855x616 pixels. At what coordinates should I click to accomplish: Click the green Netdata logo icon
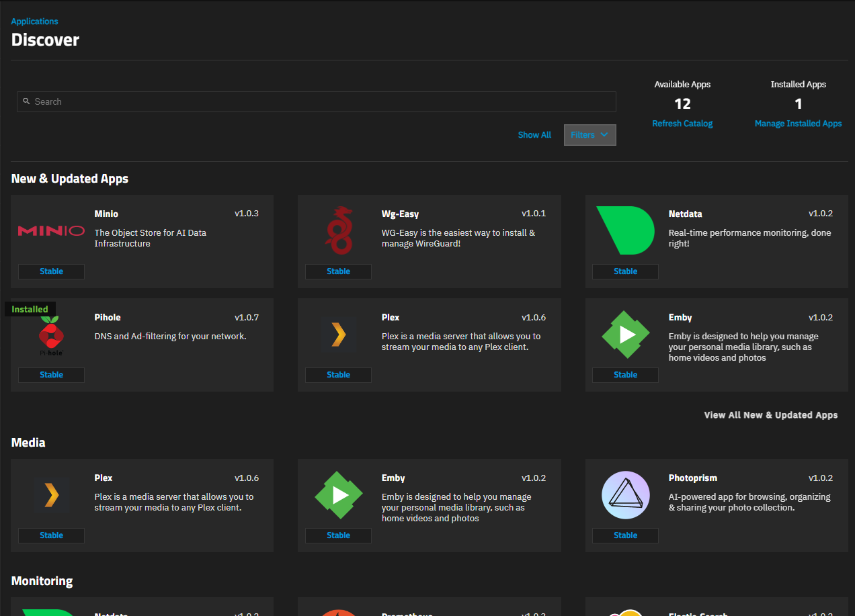click(625, 230)
